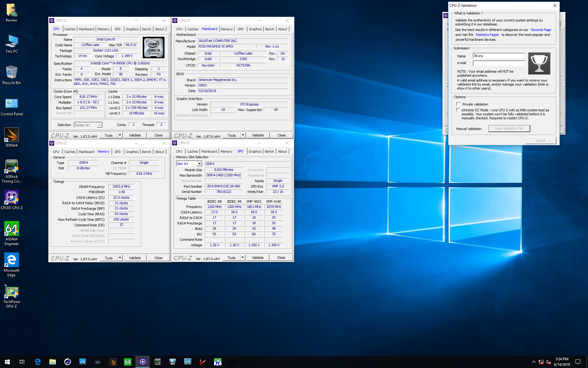The height and width of the screenshot is (368, 588).
Task: Click Validate in the SPD tab window
Action: (258, 258)
